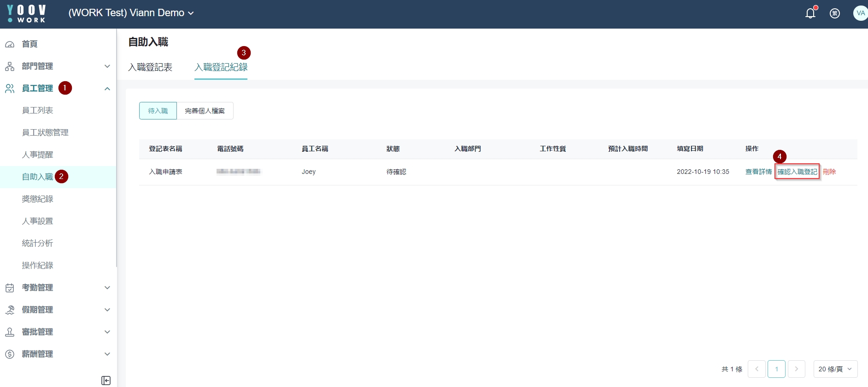Click the language switch icon

(834, 13)
